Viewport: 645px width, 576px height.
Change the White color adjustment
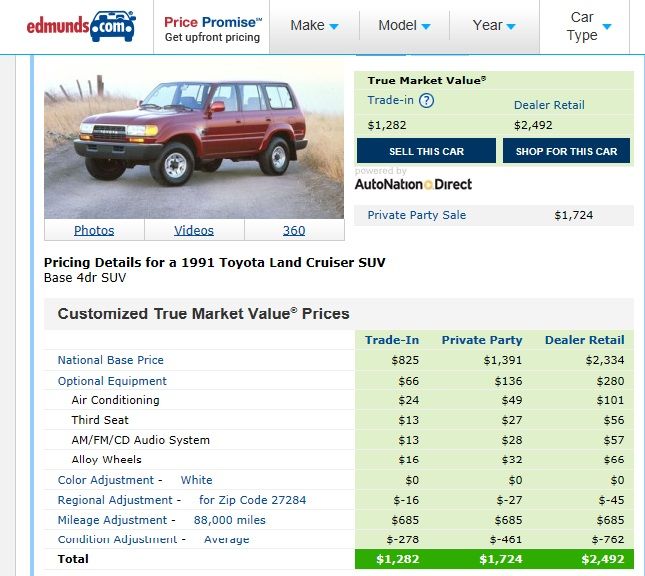click(196, 480)
